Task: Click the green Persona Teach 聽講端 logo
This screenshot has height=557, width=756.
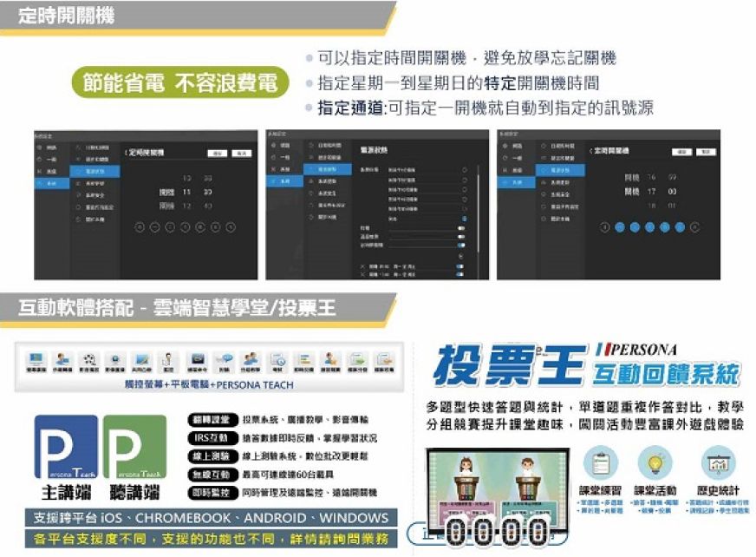Action: coord(134,447)
